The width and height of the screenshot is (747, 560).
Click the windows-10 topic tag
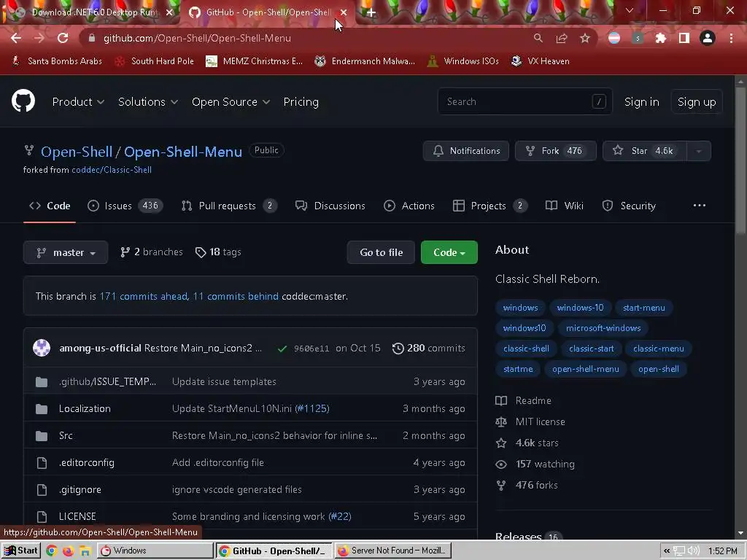pyautogui.click(x=580, y=308)
